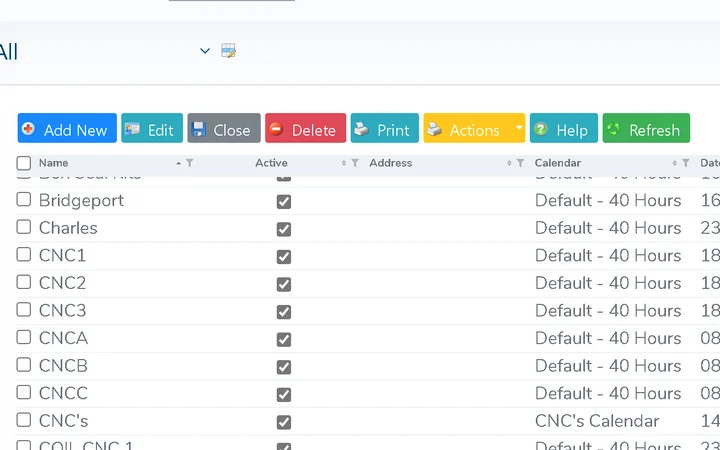Toggle the select-all header checkbox
The width and height of the screenshot is (720, 450).
coord(24,163)
